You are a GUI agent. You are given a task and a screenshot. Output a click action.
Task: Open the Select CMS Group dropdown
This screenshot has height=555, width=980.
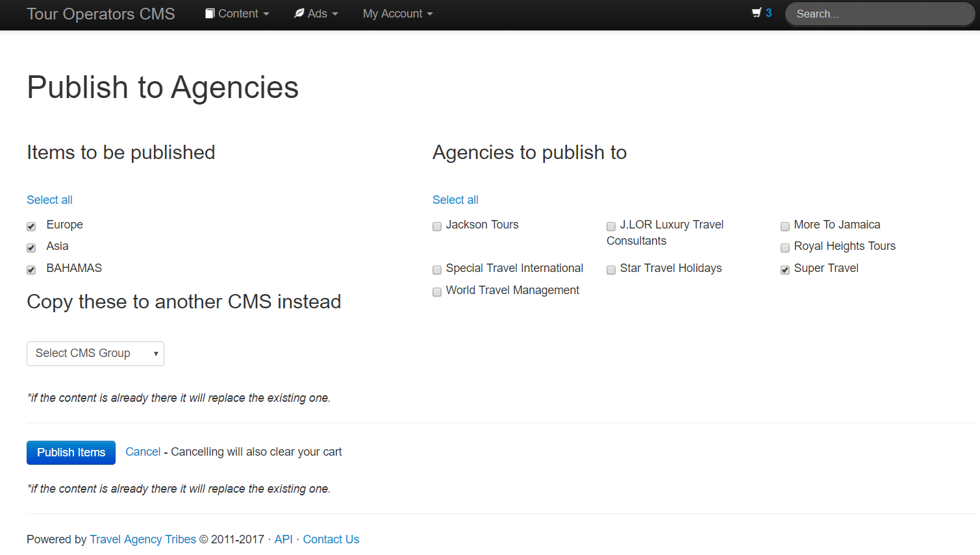click(95, 354)
